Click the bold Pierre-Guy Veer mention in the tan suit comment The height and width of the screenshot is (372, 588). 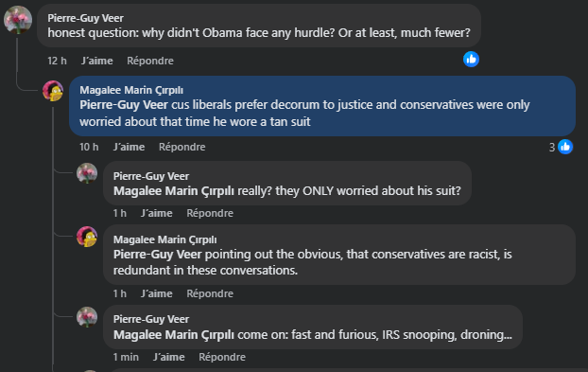(x=124, y=105)
